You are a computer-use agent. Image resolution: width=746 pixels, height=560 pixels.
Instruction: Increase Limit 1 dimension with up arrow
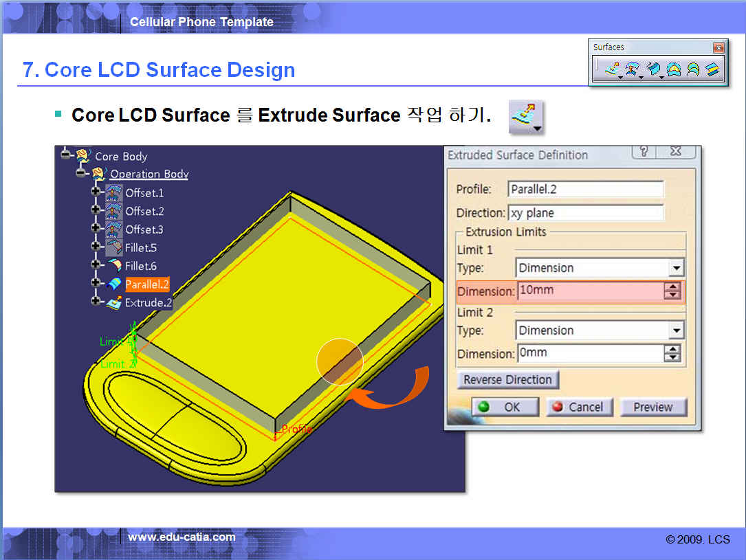[672, 287]
